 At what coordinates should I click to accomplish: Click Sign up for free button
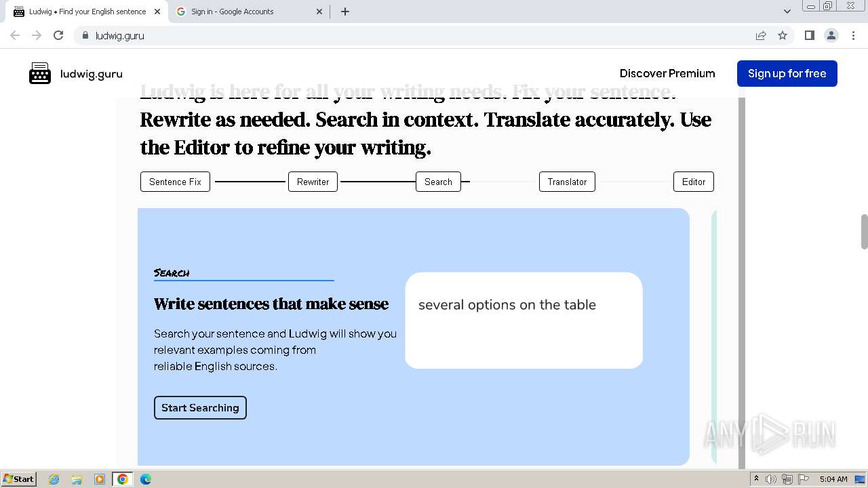click(787, 73)
